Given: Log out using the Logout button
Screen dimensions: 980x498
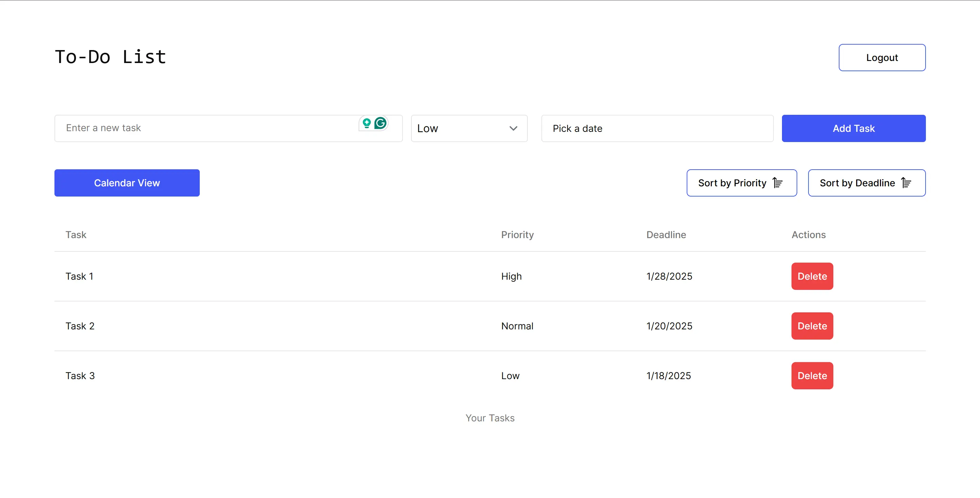Looking at the screenshot, I should click(881, 58).
